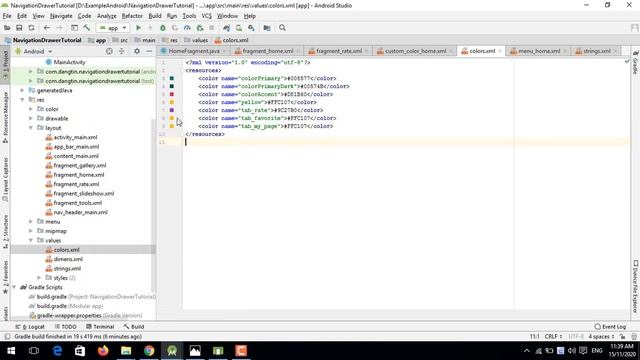Expand the menu folder arrow

(x=31, y=222)
